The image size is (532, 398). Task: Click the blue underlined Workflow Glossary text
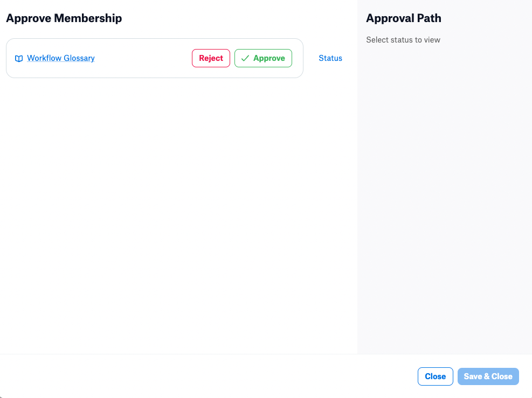pos(61,58)
